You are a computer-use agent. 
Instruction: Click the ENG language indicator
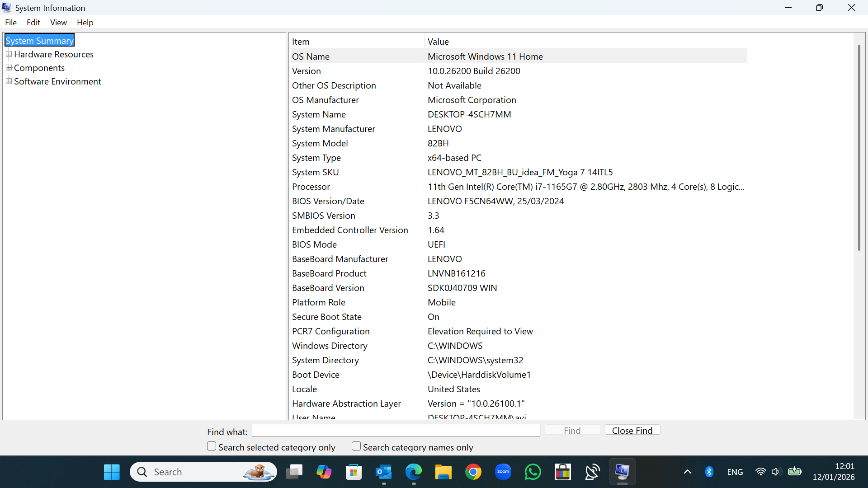pyautogui.click(x=735, y=472)
